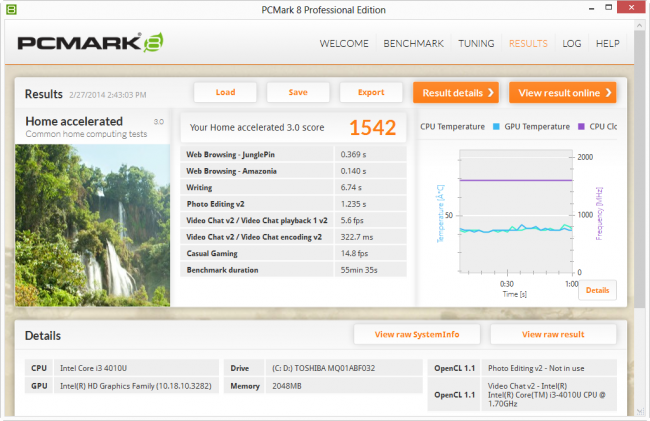Click the vertical scrollbar up arrow
Viewport: 650px width, 421px height.
point(639,26)
